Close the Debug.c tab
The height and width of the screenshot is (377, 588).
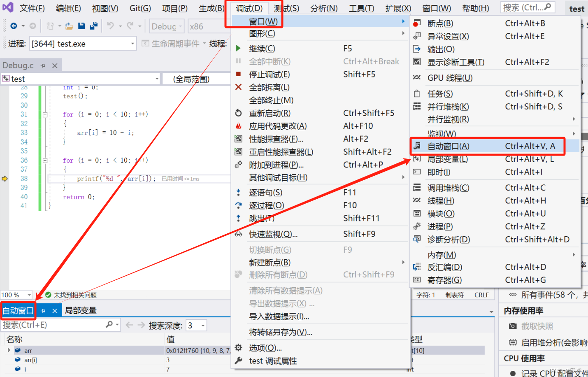tap(55, 65)
